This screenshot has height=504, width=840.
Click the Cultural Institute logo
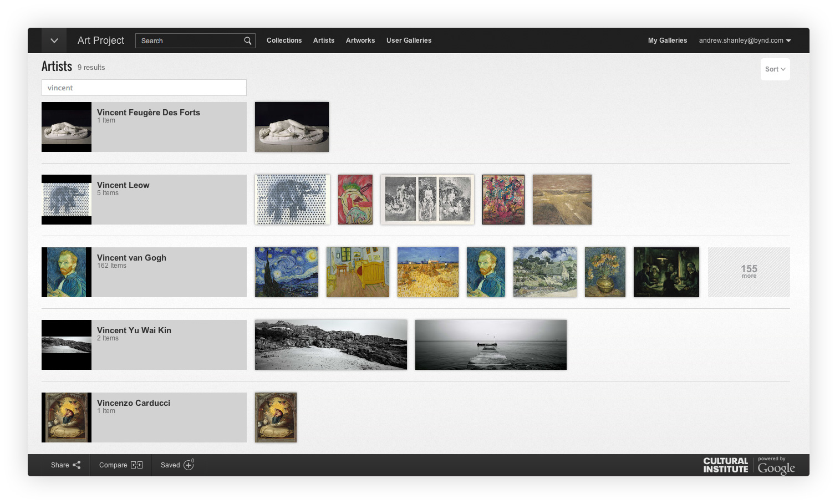(x=726, y=465)
